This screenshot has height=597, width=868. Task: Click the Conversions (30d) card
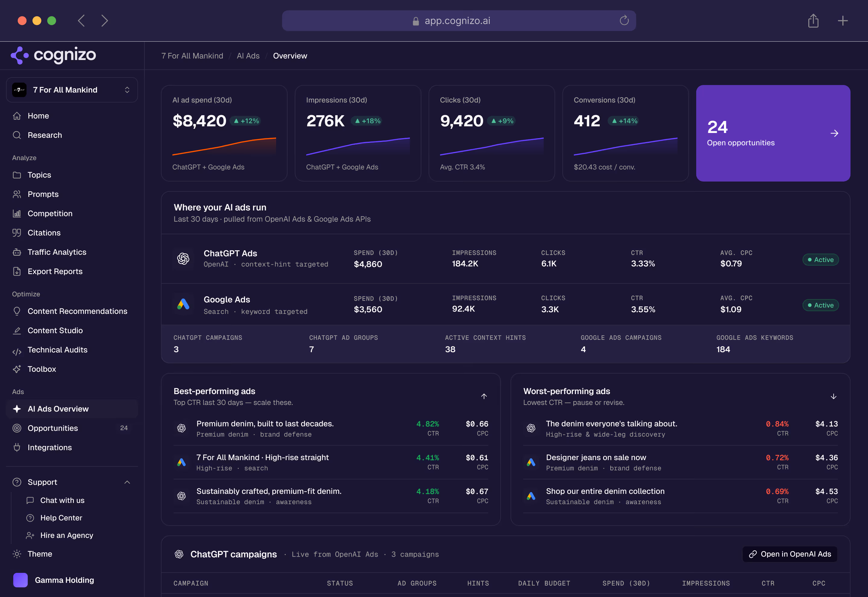point(626,133)
